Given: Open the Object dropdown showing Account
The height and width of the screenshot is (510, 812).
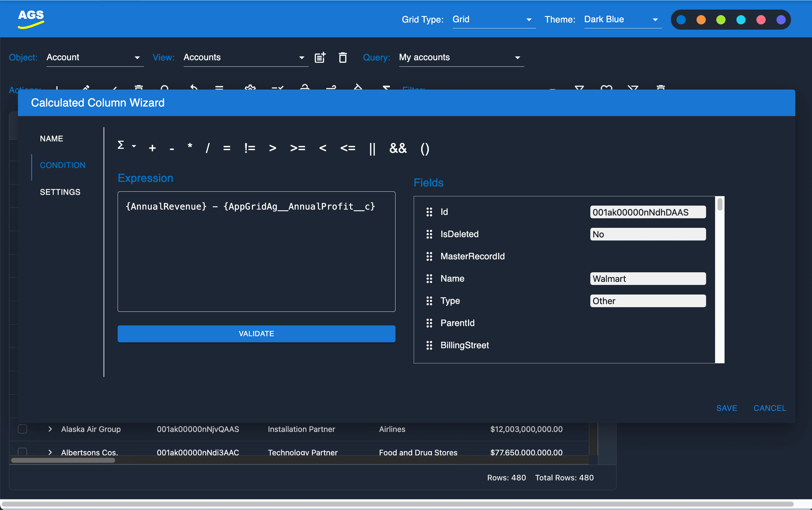Looking at the screenshot, I should point(95,58).
